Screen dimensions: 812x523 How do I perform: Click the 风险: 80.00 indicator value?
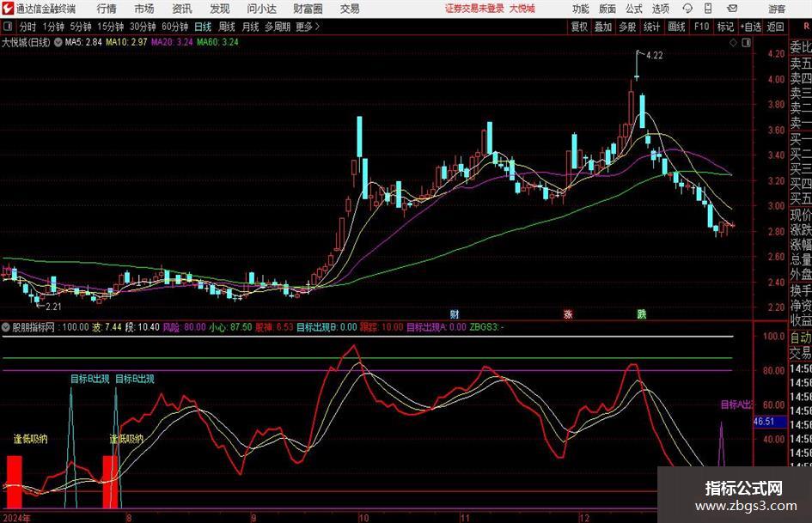(185, 327)
